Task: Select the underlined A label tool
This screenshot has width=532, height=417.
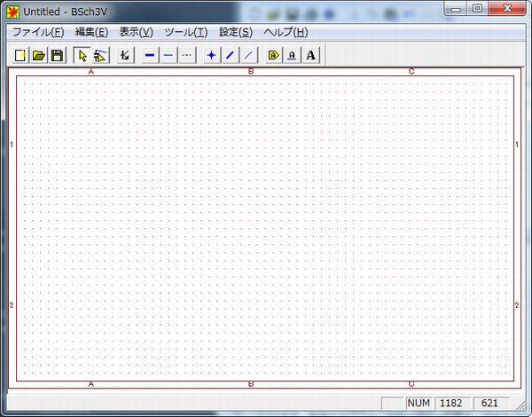Action: (x=292, y=55)
